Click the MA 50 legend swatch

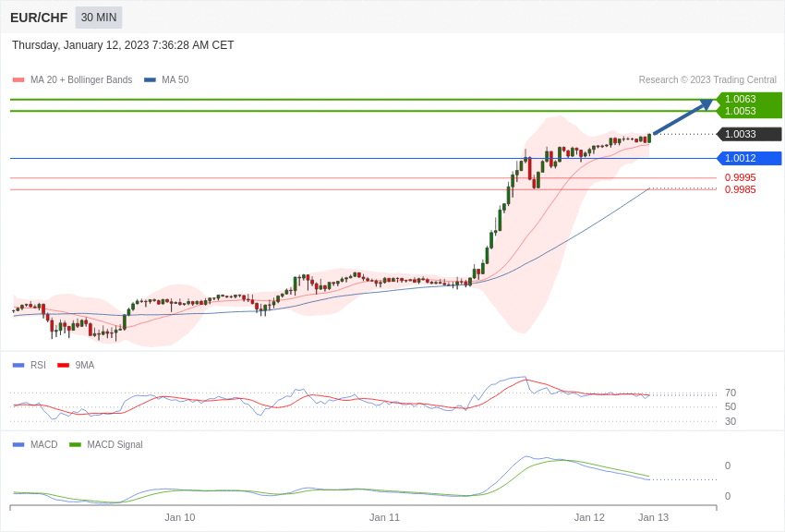pyautogui.click(x=150, y=80)
